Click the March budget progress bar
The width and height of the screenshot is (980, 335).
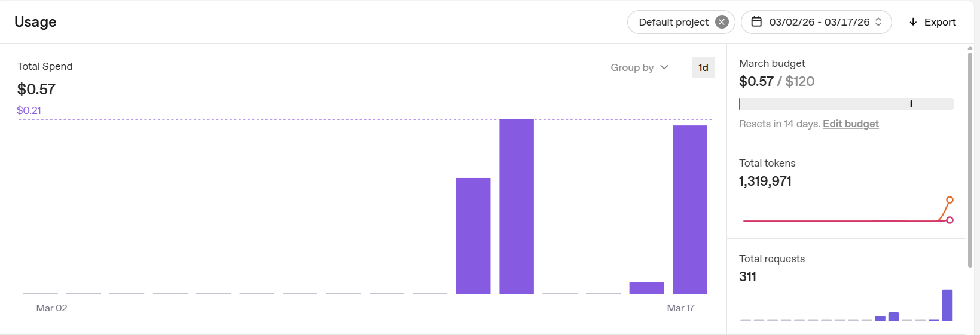pyautogui.click(x=846, y=104)
